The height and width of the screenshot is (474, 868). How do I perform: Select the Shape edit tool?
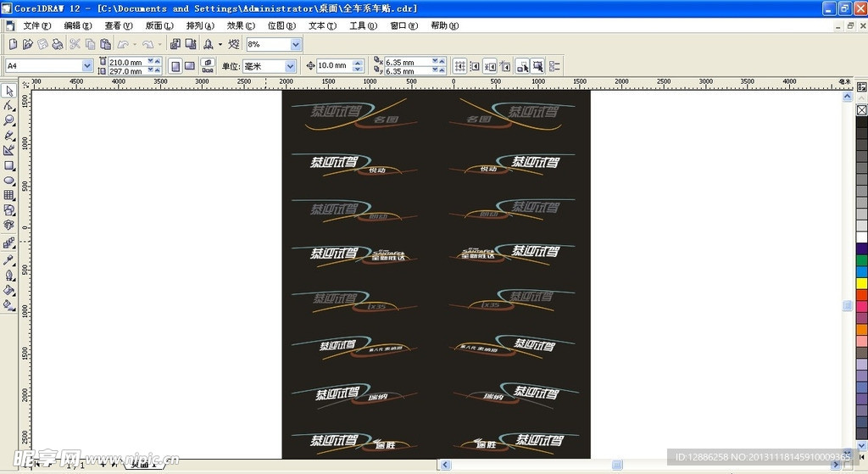[x=8, y=106]
